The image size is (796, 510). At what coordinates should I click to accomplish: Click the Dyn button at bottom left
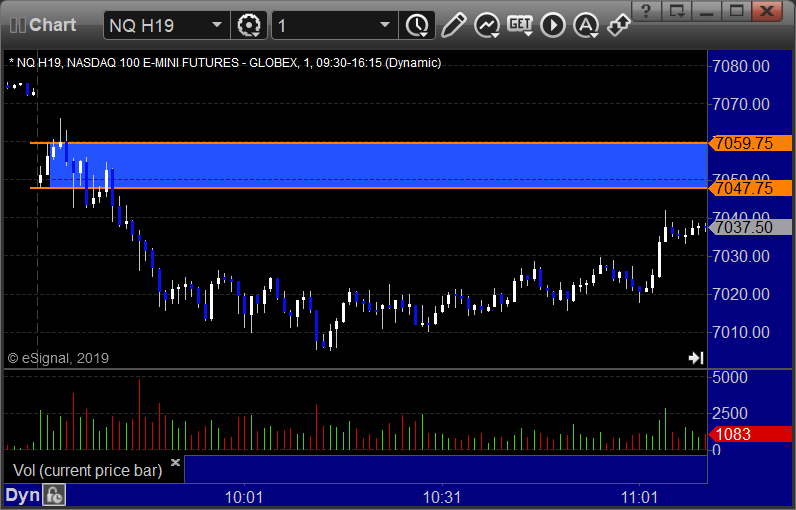coord(23,495)
